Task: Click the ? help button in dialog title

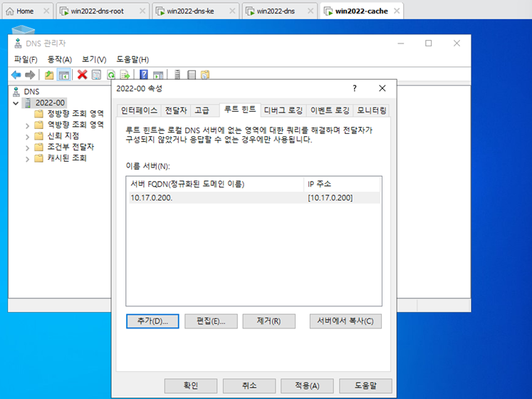Action: click(x=355, y=88)
